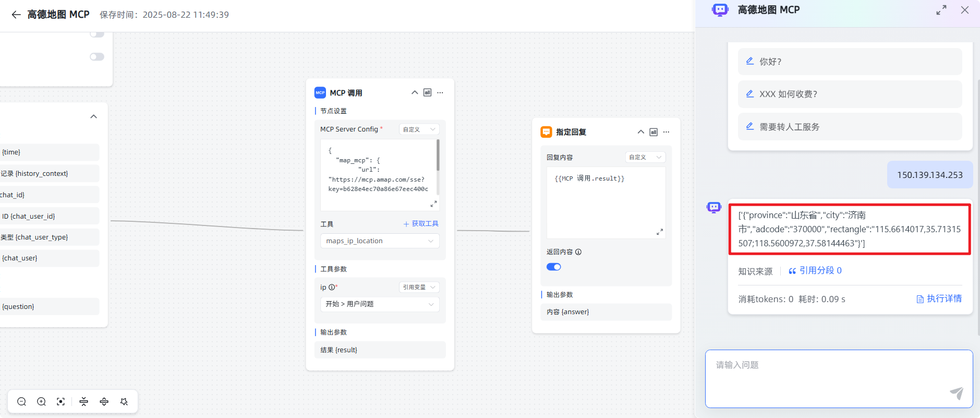Click the 指定回复 node orange icon
Screen dimensions: 980x418
[x=546, y=132]
